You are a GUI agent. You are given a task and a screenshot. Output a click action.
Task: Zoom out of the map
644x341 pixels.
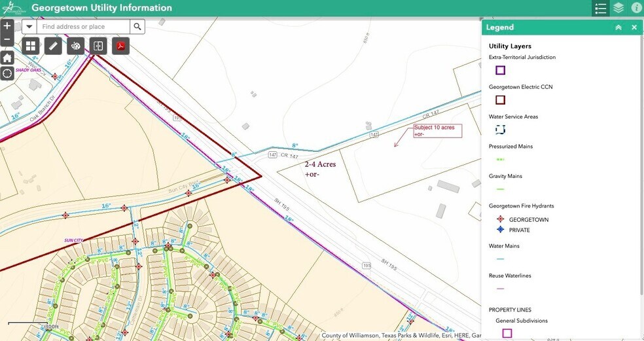point(7,40)
